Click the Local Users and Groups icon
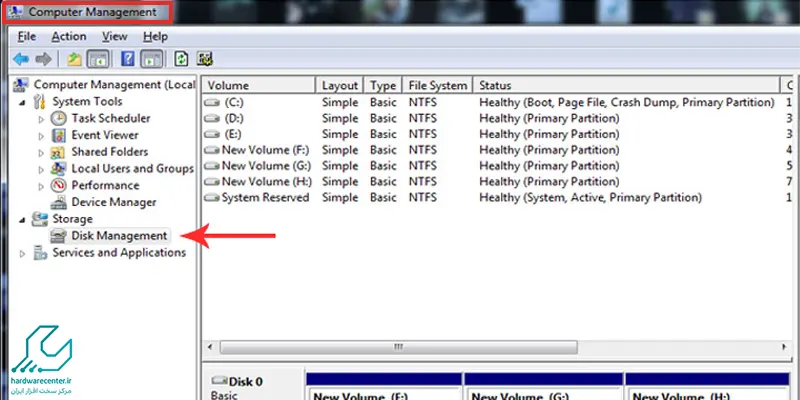The width and height of the screenshot is (800, 400). tap(59, 169)
